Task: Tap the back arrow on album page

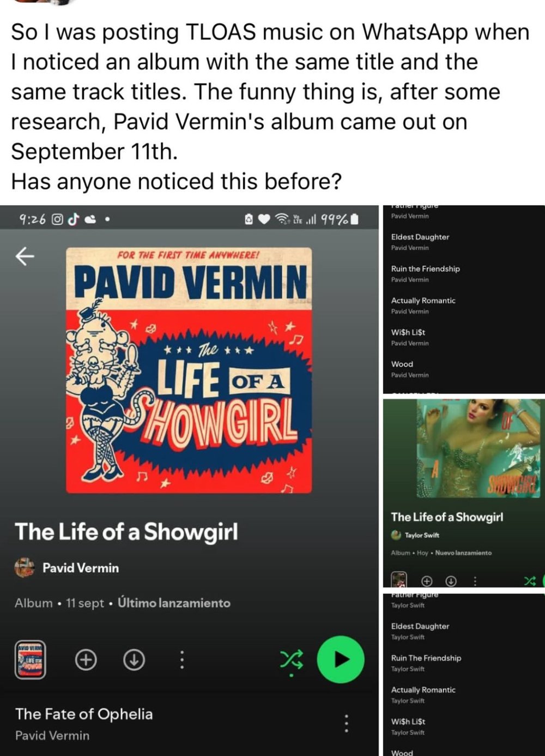Action: coord(25,255)
